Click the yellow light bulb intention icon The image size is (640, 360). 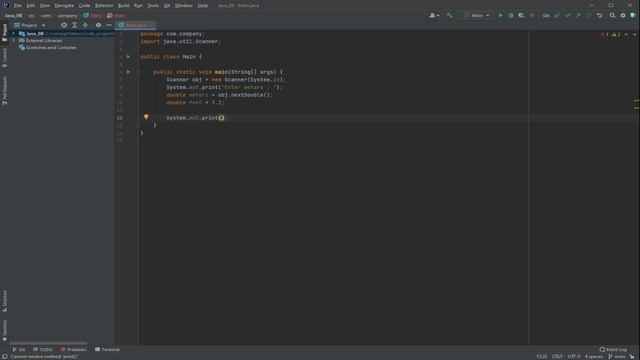click(146, 117)
